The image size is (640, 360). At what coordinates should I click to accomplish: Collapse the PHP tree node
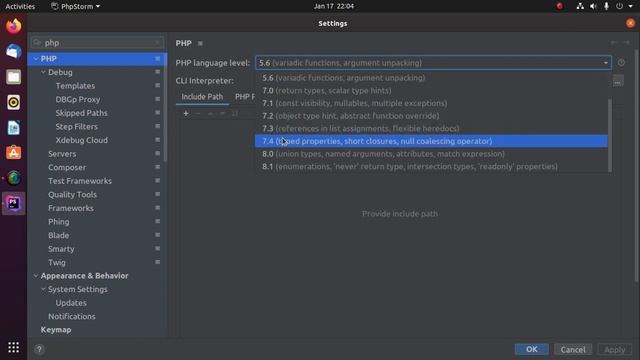point(36,59)
